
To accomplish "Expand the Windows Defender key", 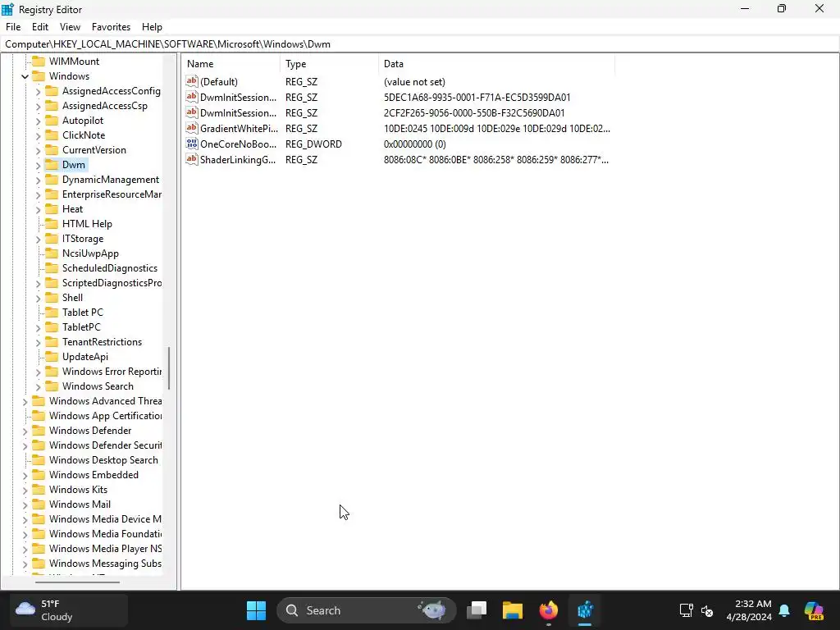I will click(x=25, y=431).
